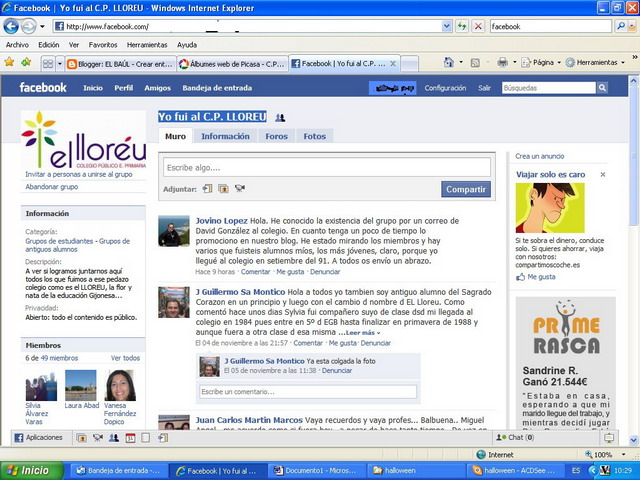The image size is (640, 480).
Task: Open Aplicaciones in Facebook bottom bar
Action: coord(39,438)
